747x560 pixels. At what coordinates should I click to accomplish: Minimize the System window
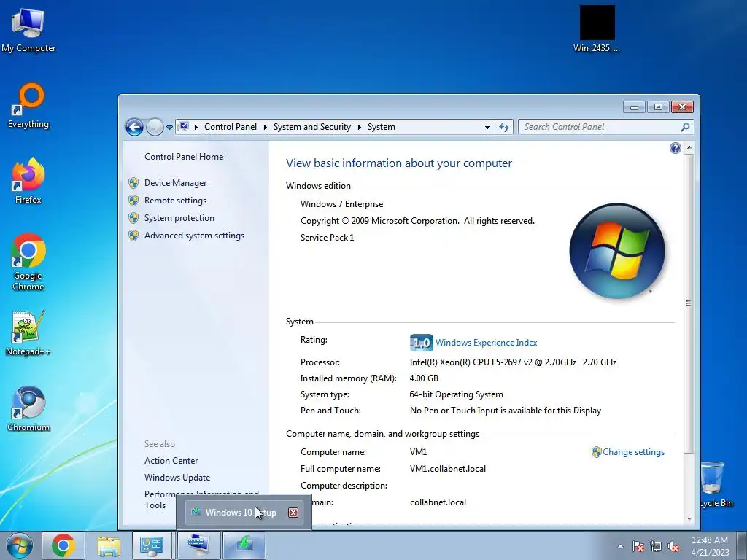pos(634,106)
